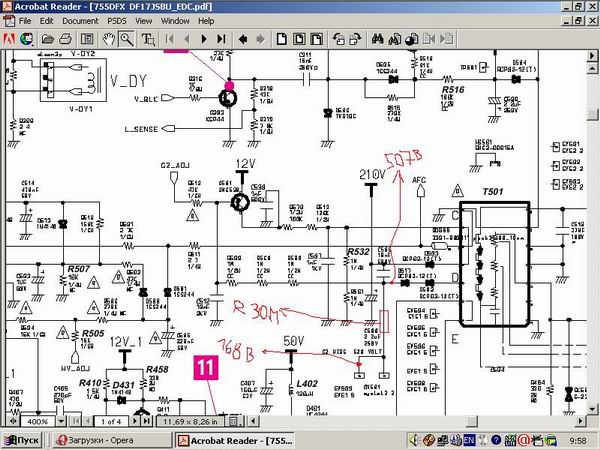Click the Go to next view arrow
600x450 pixels.
click(x=261, y=39)
